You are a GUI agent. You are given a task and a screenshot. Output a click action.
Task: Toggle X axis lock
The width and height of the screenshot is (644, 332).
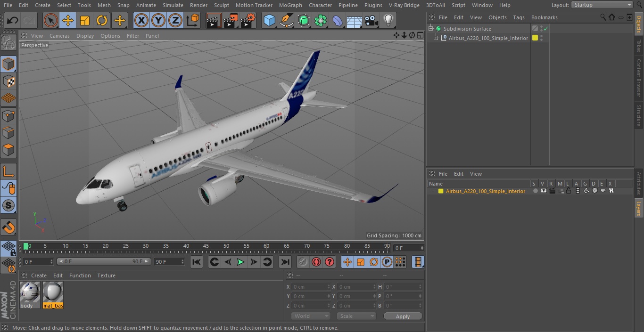click(x=141, y=20)
